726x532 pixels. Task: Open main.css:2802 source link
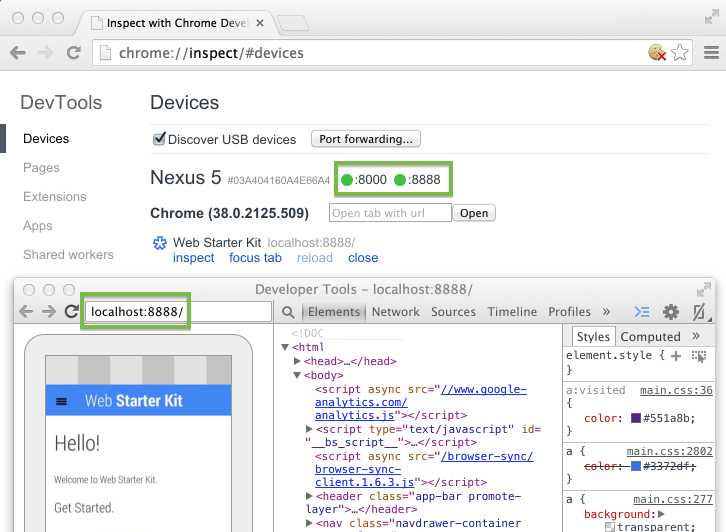click(x=670, y=451)
